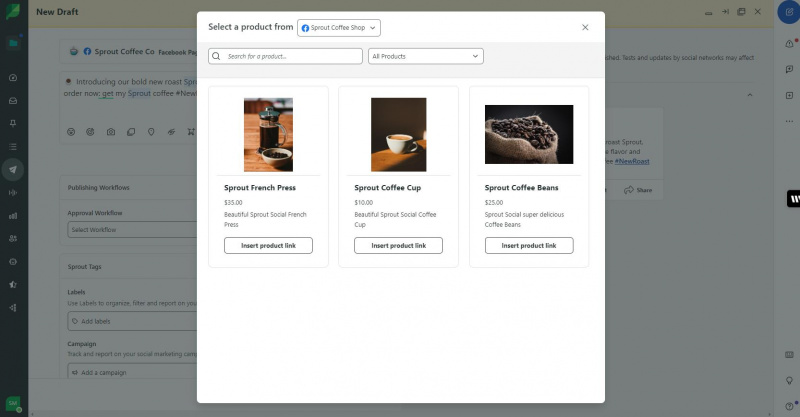The height and width of the screenshot is (417, 800).
Task: Collapse the preview panel with chevron
Action: (x=749, y=95)
